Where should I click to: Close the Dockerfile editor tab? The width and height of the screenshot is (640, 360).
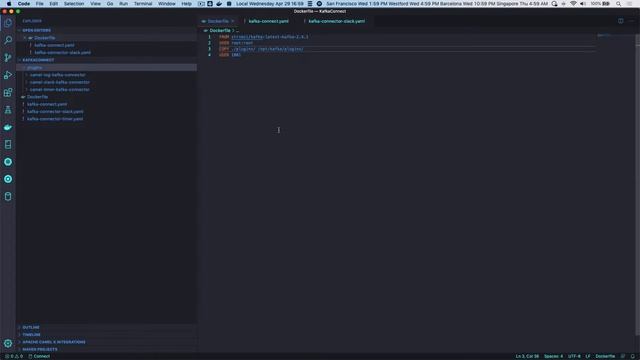(233, 21)
